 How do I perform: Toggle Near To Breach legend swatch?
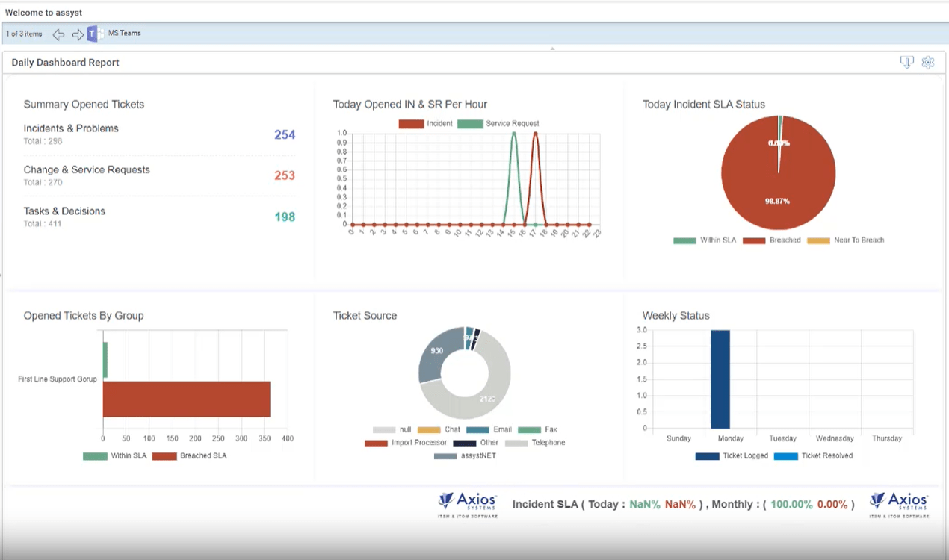click(817, 240)
